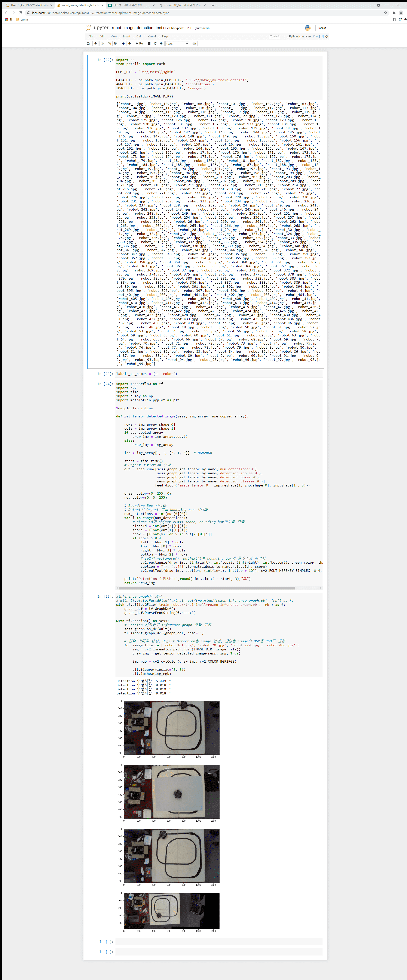Screen dimensions: 407x980
Task: Click into the In [29] inference cell
Action: point(219,635)
